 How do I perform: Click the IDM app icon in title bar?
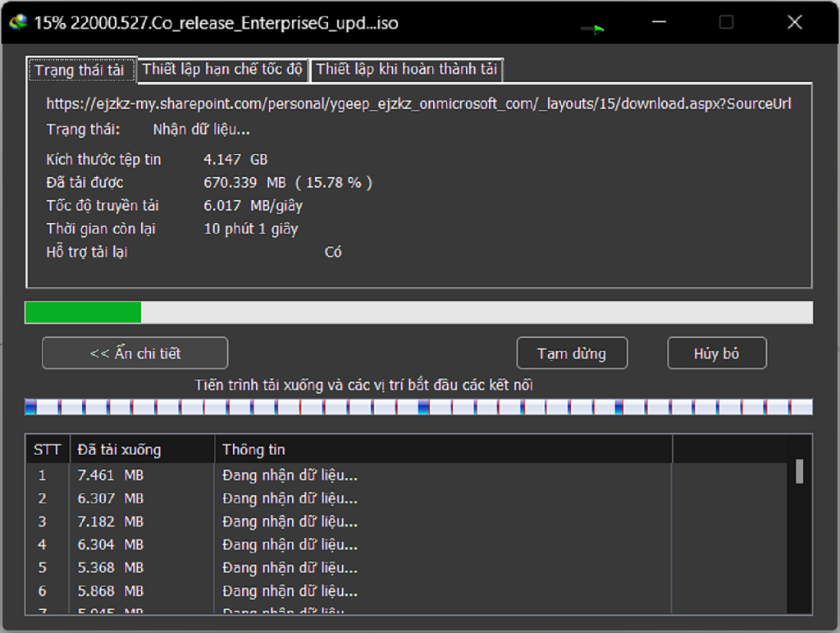[18, 22]
